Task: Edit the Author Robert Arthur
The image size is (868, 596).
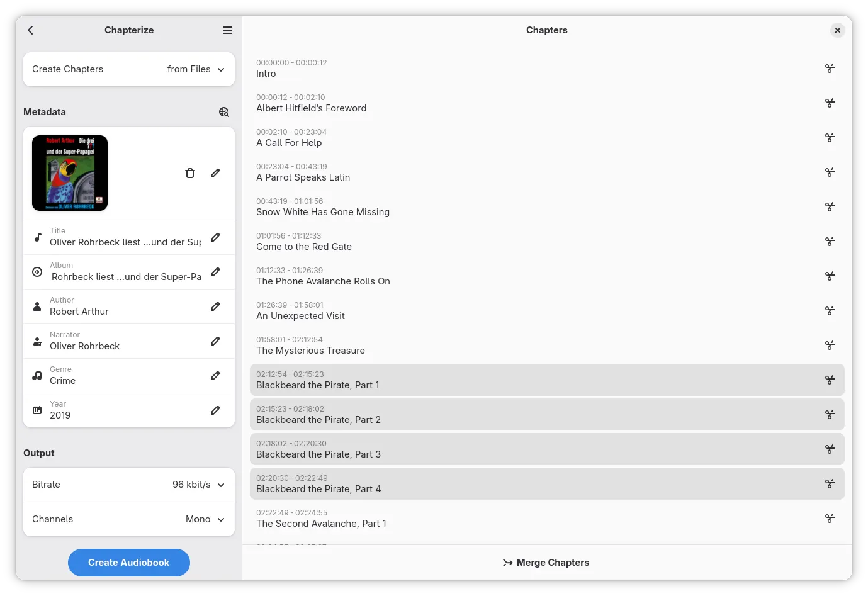Action: tap(215, 306)
